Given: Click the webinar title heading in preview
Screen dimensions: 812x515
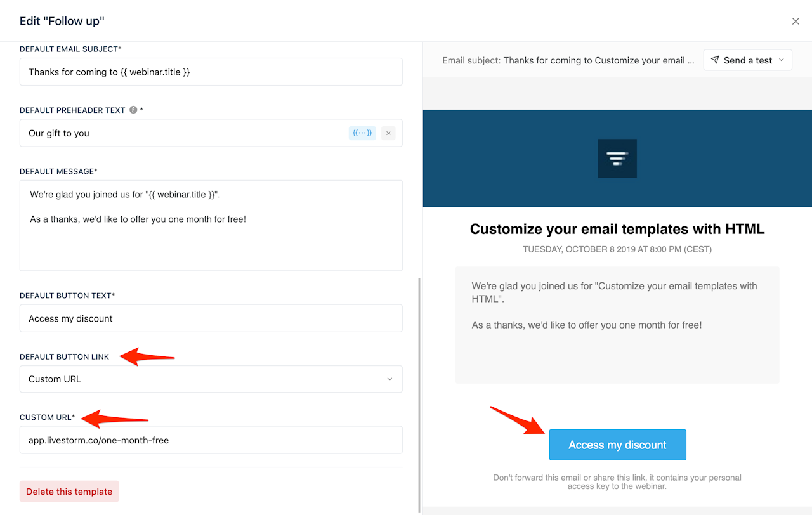Looking at the screenshot, I should coord(617,229).
